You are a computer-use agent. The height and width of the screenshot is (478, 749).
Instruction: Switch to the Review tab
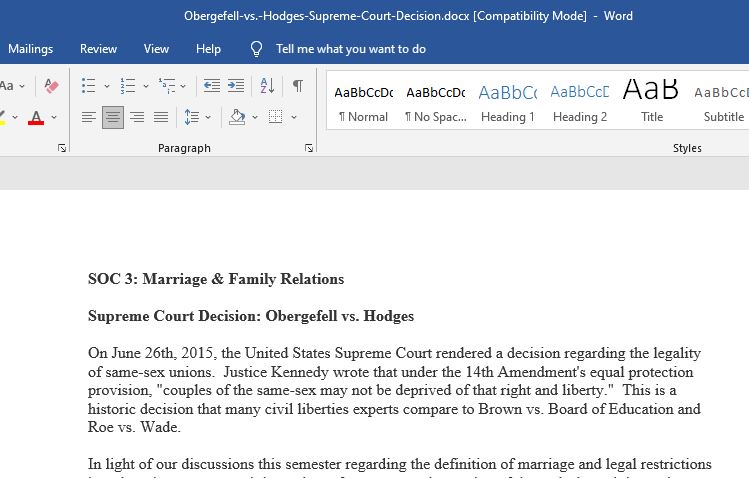98,49
